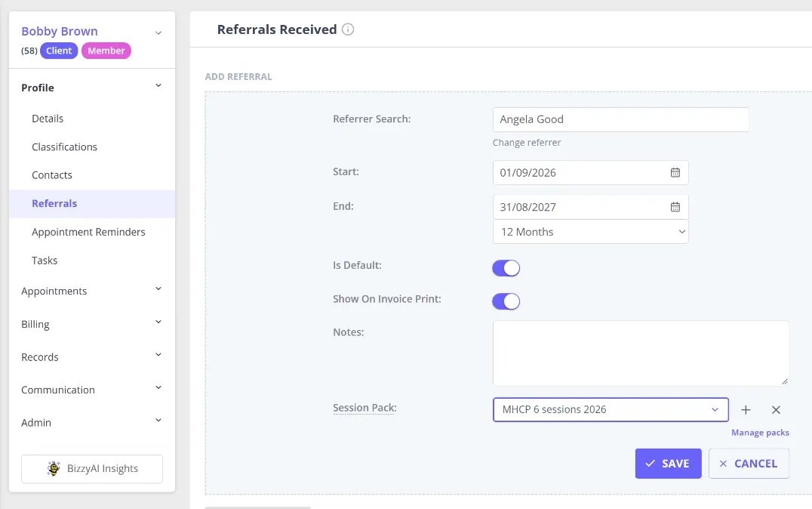
Task: Click the End date input field
Action: [590, 207]
